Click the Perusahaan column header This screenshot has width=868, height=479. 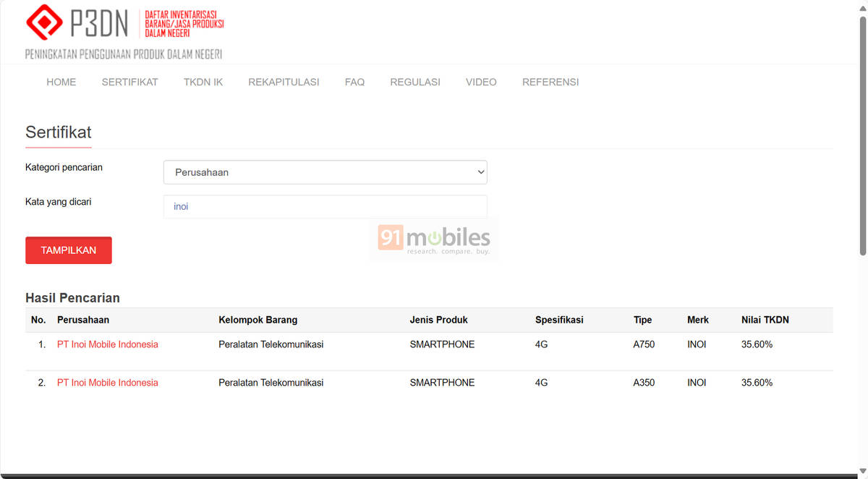point(83,320)
